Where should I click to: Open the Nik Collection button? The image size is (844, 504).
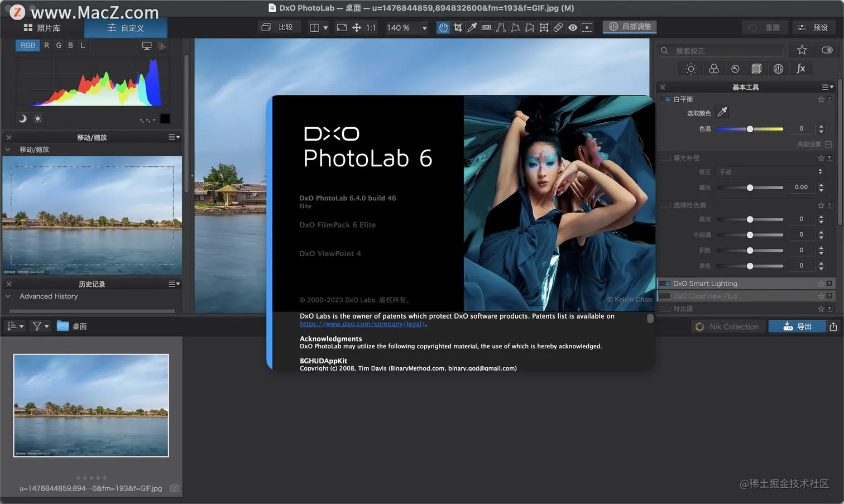[727, 327]
